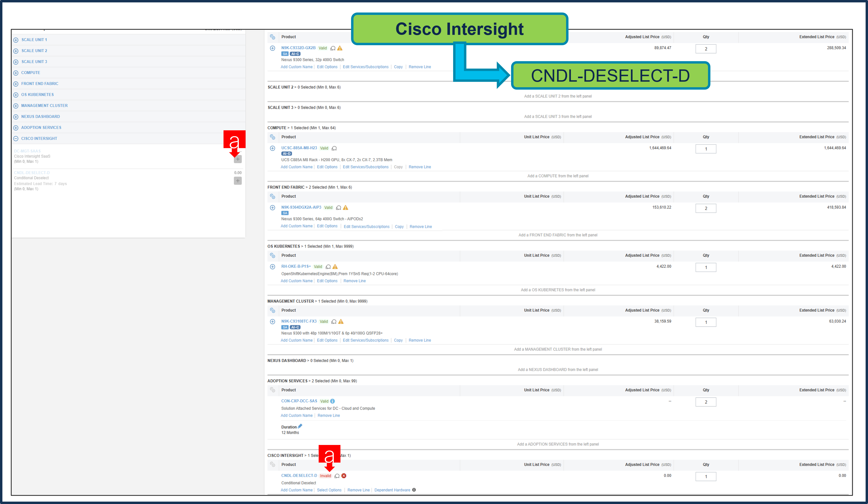Click the chain link icon in FRONT END FABRIC header
The height and width of the screenshot is (504, 868).
pyautogui.click(x=272, y=196)
